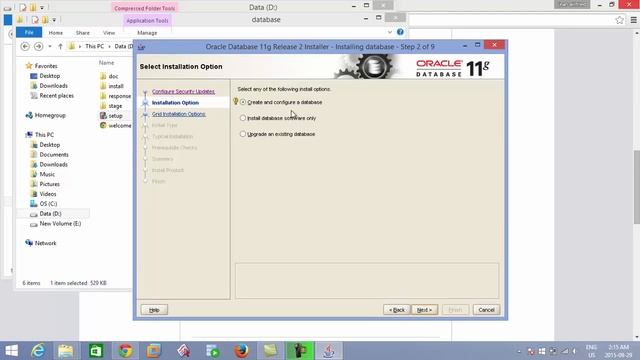Open Share tab in Explorer ribbon

tap(82, 33)
